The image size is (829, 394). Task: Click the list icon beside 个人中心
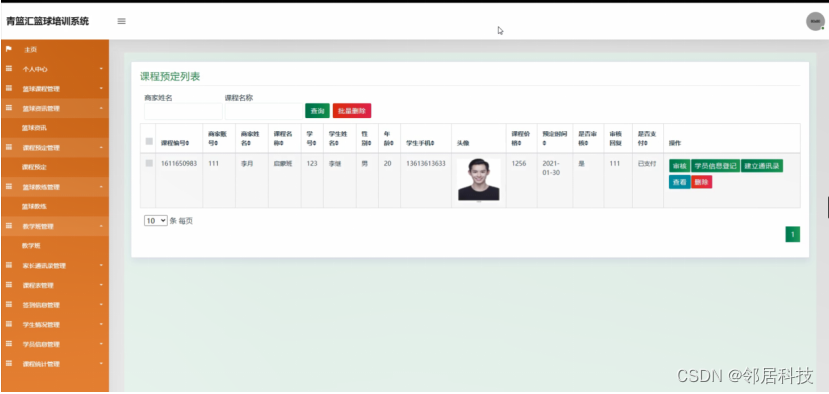[8, 69]
